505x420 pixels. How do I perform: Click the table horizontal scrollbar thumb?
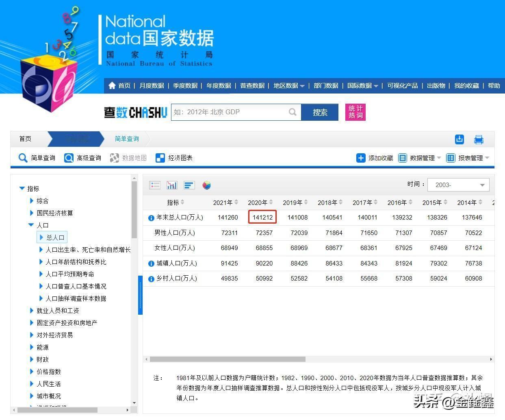coord(228,359)
